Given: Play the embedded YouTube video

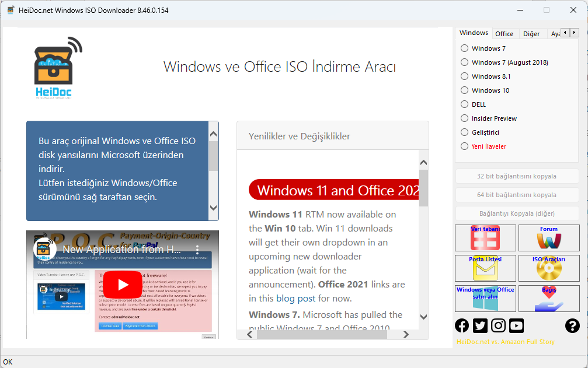Looking at the screenshot, I should point(123,285).
